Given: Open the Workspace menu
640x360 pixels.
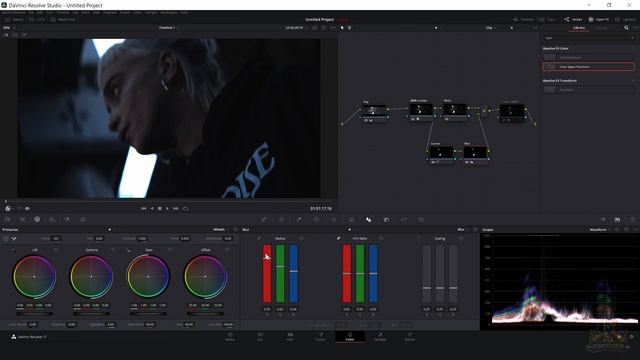Looking at the screenshot, I should tap(169, 13).
